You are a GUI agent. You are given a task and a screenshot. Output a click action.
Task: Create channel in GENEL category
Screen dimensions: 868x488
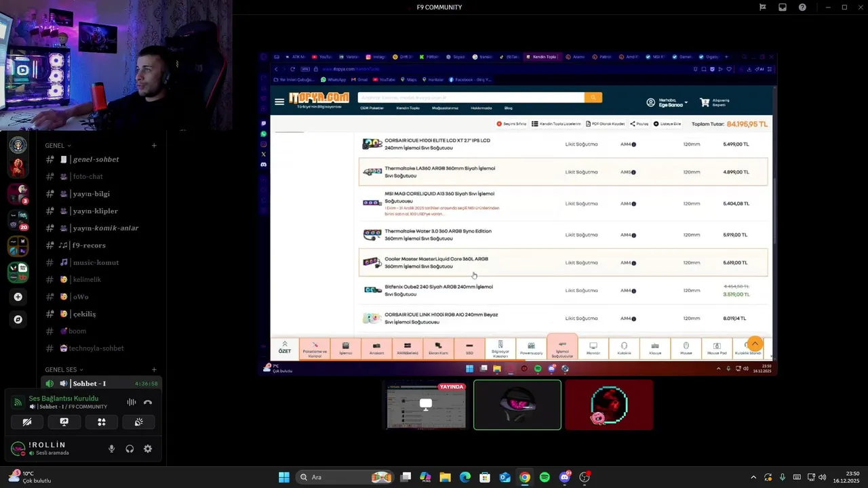(x=154, y=145)
